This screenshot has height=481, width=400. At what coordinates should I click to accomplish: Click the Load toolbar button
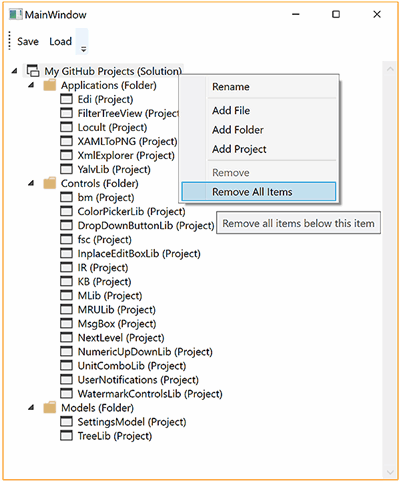[x=60, y=41]
